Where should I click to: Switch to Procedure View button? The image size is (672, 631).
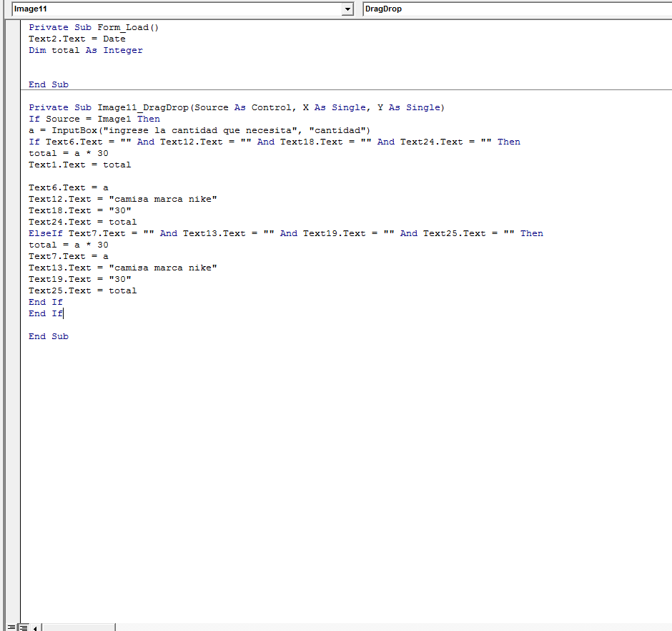click(11, 627)
